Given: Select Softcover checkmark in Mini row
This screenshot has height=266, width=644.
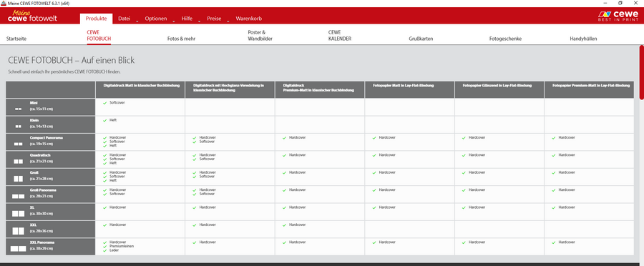Looking at the screenshot, I should [105, 103].
